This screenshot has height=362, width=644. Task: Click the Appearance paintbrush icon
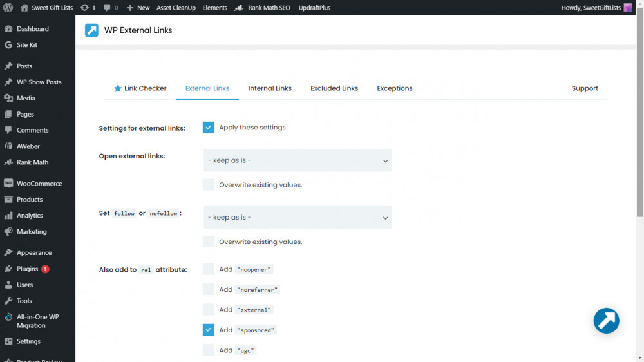tap(8, 252)
